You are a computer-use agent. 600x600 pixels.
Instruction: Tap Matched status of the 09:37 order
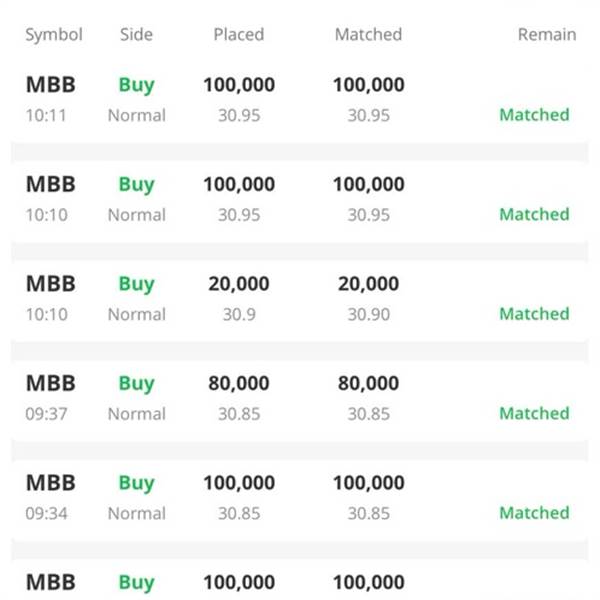pyautogui.click(x=534, y=413)
